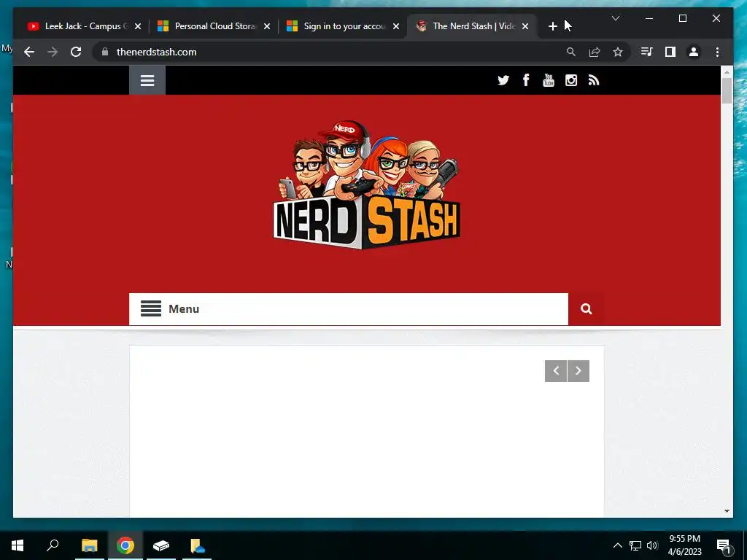The width and height of the screenshot is (747, 560).
Task: Show previous slide in the slider
Action: (555, 371)
